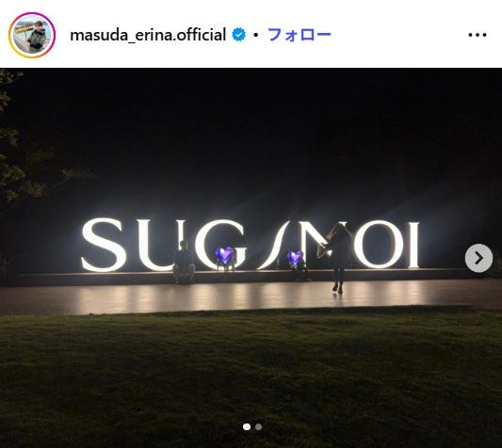Open the masuda_erina.official profile avatar story
This screenshot has height=448, width=502.
[x=32, y=35]
